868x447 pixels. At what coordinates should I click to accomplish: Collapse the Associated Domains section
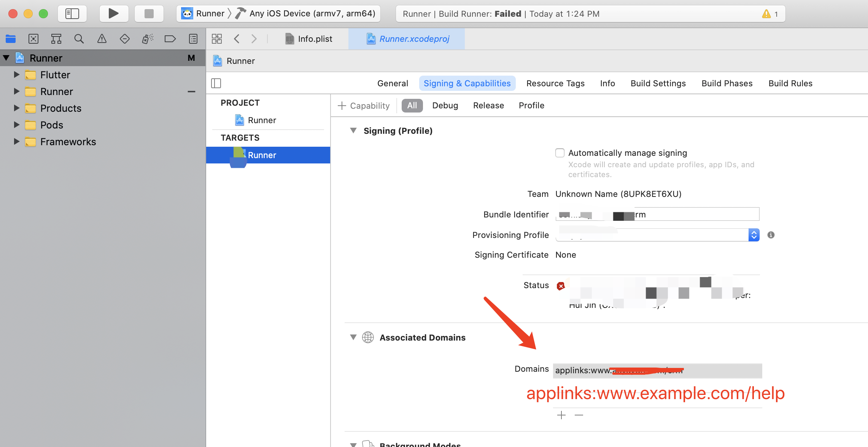click(353, 338)
